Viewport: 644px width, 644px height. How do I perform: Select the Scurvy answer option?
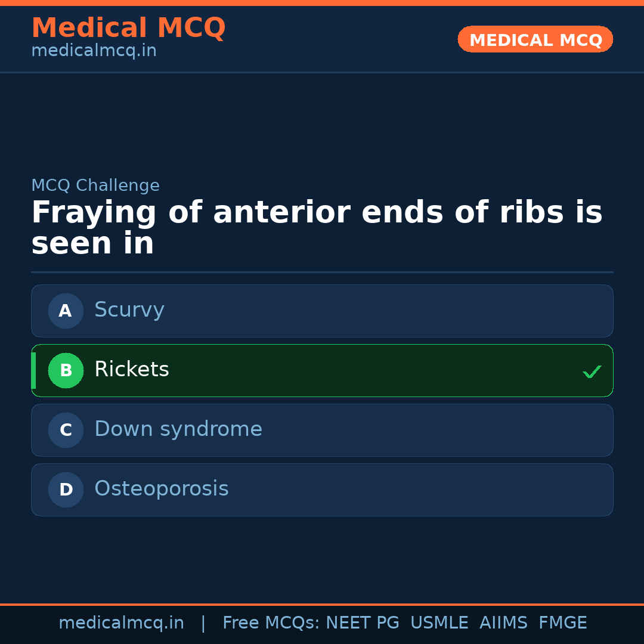129,310
